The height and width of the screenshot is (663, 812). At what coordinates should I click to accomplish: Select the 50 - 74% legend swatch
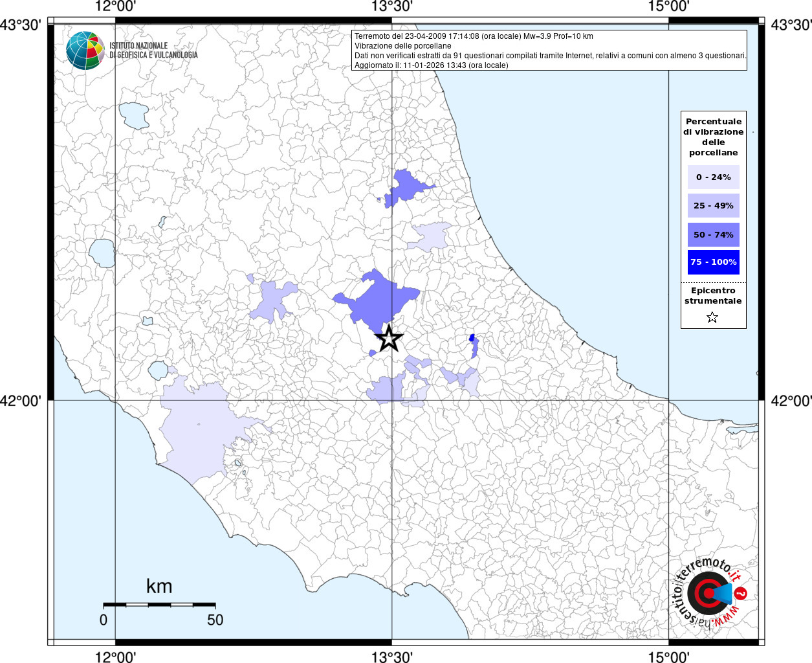coord(713,234)
